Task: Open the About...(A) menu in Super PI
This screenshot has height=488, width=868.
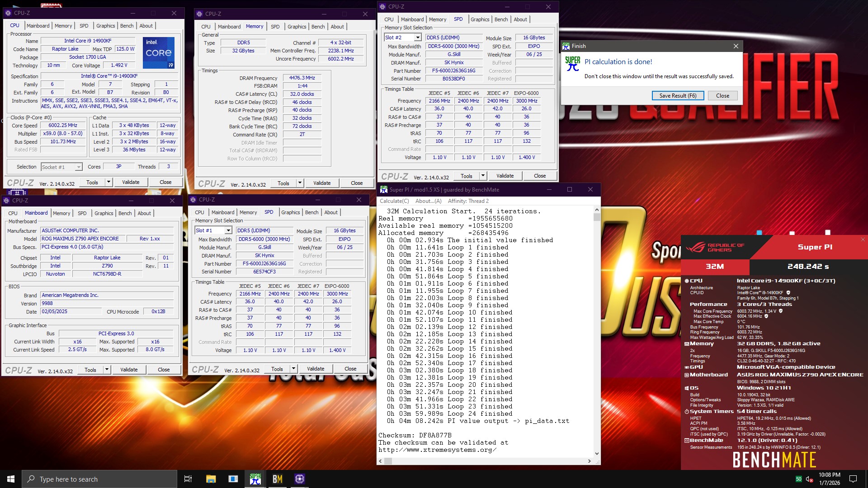Action: [428, 201]
